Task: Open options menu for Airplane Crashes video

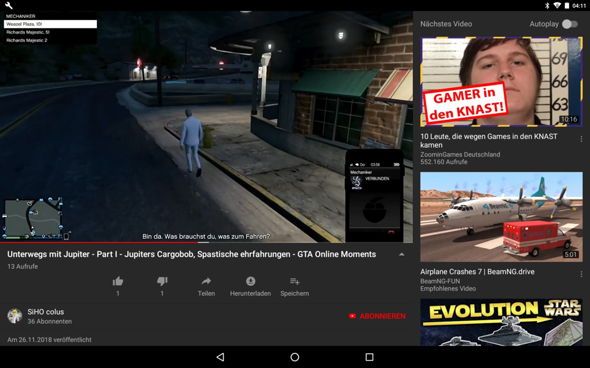Action: pyautogui.click(x=581, y=274)
